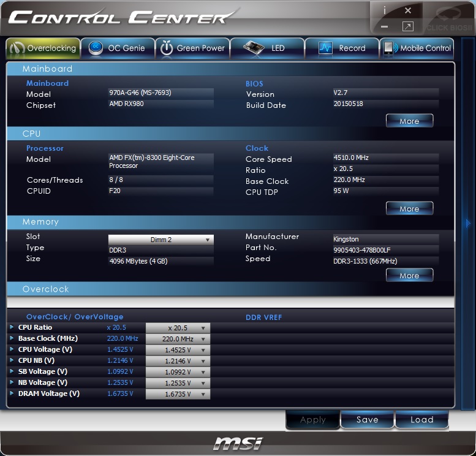
Task: Click the DDR3-1333 (667MHz) speed value
Action: 385,261
